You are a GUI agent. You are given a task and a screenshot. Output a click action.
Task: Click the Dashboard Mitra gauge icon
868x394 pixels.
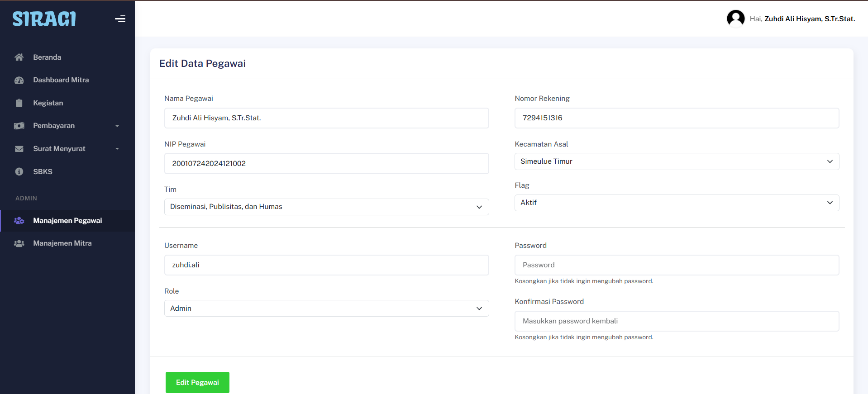pyautogui.click(x=19, y=80)
